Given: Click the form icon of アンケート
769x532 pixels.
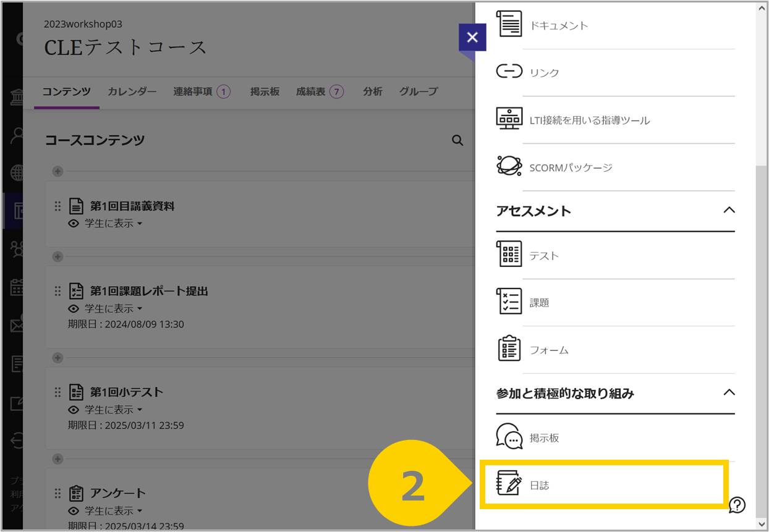Looking at the screenshot, I should (x=76, y=493).
